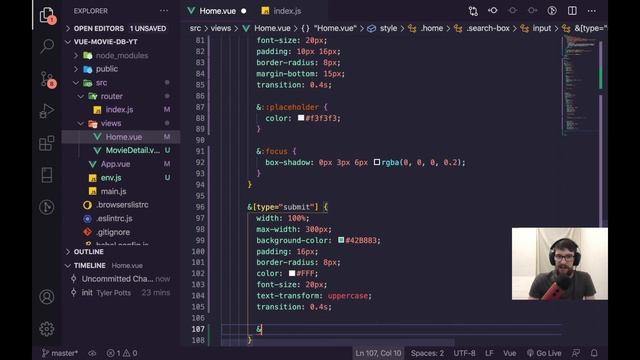Switch to the Home.vue editor tab
This screenshot has width=640, height=360.
pos(217,11)
